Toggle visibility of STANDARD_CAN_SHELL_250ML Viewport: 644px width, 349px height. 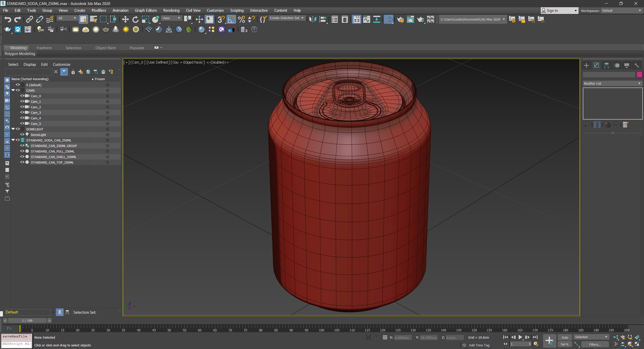pos(22,157)
